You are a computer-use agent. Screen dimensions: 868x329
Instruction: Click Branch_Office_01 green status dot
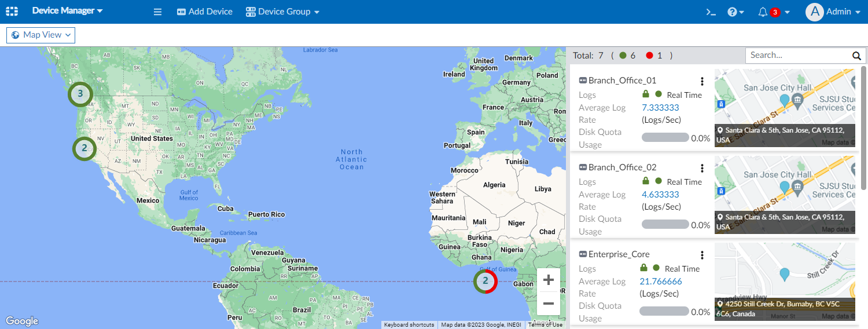coord(659,94)
